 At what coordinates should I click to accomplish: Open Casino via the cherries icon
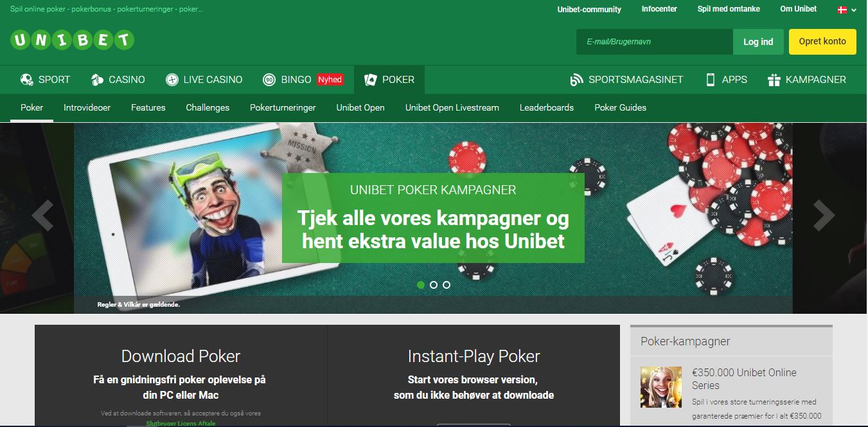coord(97,80)
